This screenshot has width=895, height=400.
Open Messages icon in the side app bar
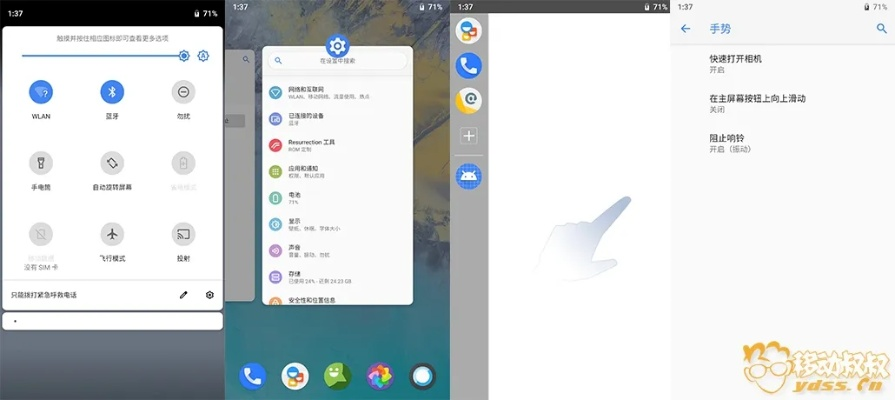tap(469, 31)
